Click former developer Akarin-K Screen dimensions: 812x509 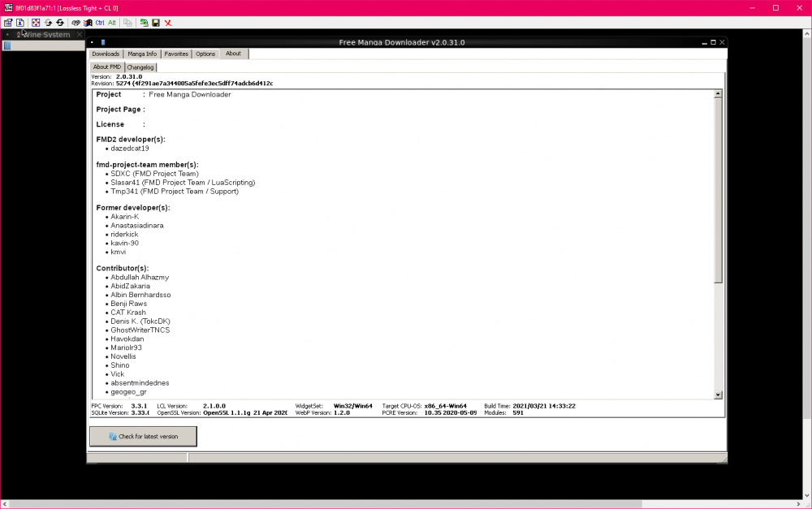[x=124, y=217]
